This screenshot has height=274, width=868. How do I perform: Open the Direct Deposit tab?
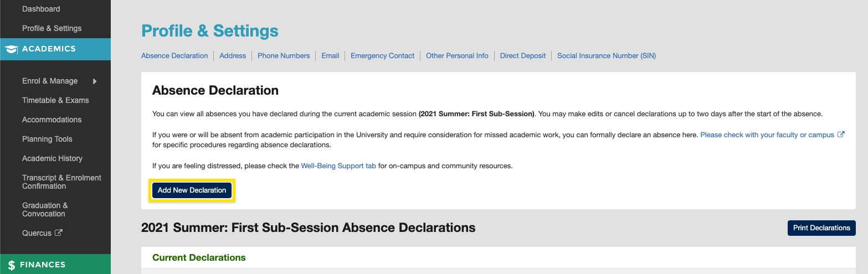tap(522, 56)
